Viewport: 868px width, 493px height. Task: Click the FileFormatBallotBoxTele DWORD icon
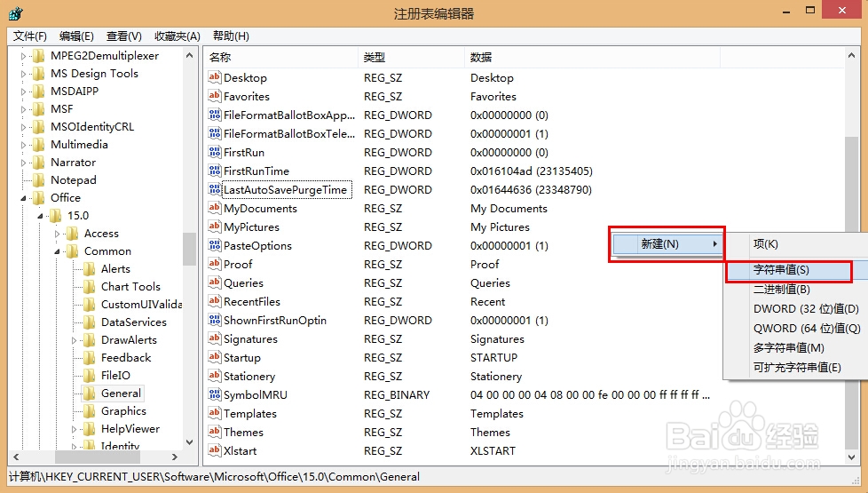(214, 133)
